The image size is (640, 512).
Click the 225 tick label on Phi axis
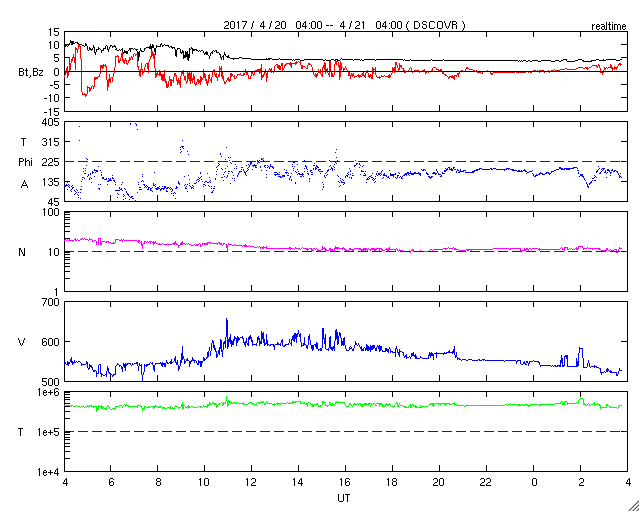click(x=51, y=162)
